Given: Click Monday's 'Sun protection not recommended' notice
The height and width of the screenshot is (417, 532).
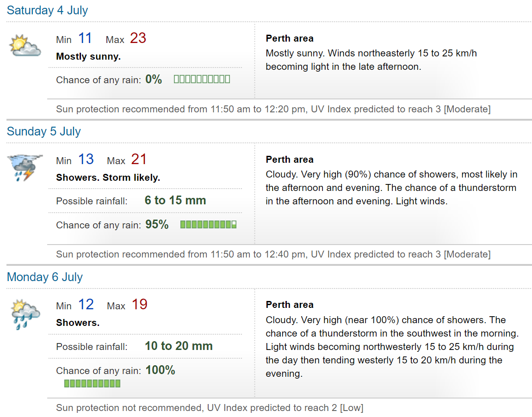Looking at the screenshot, I should [210, 407].
